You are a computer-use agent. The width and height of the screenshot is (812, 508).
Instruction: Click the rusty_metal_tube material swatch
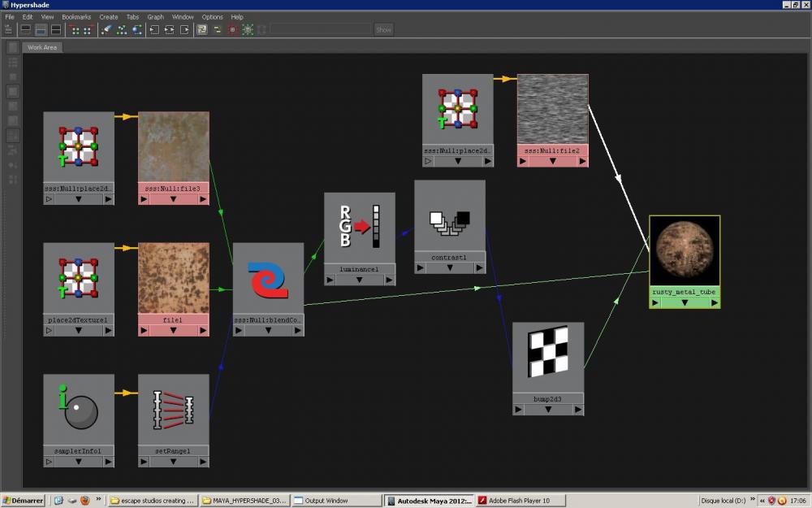tap(685, 250)
